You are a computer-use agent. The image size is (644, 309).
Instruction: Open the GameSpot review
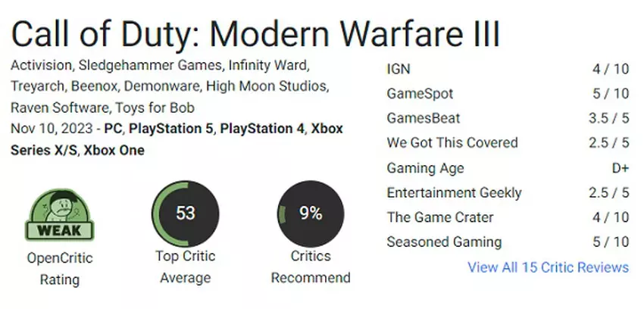point(420,94)
